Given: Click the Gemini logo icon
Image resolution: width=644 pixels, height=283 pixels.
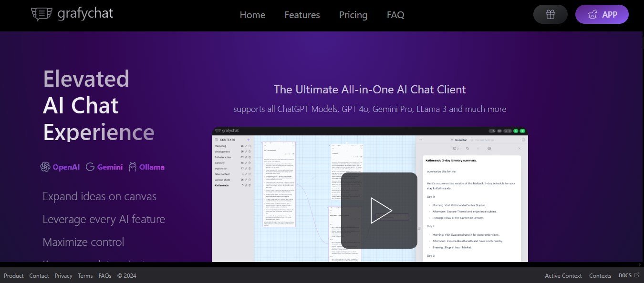Looking at the screenshot, I should point(90,167).
